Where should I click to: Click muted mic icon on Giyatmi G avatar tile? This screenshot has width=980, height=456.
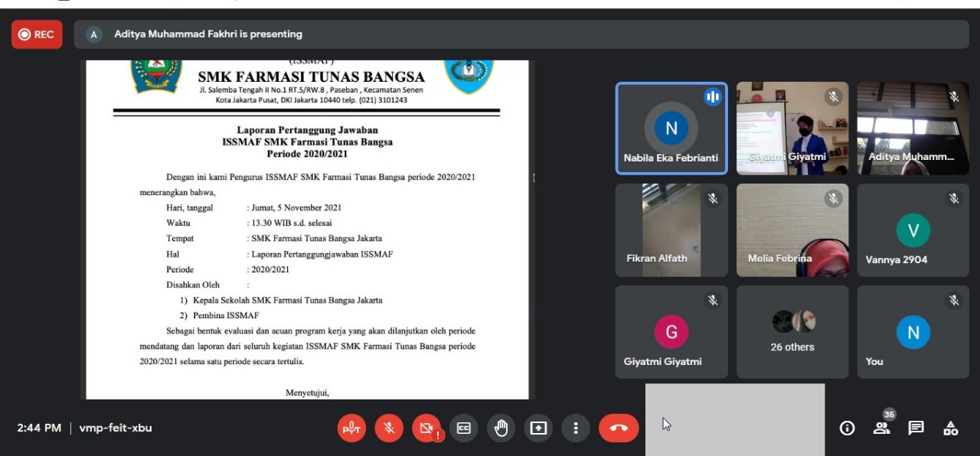click(x=713, y=301)
